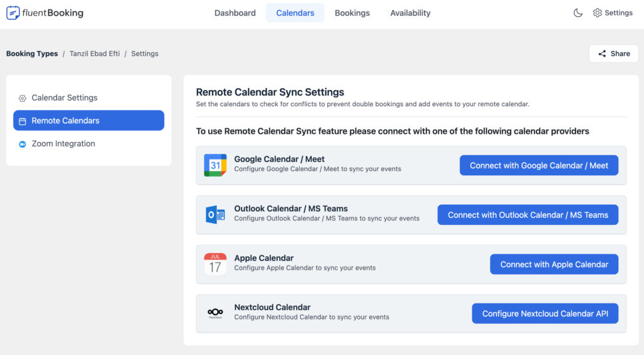The image size is (644, 355).
Task: Go to the Bookings tab
Action: click(352, 13)
